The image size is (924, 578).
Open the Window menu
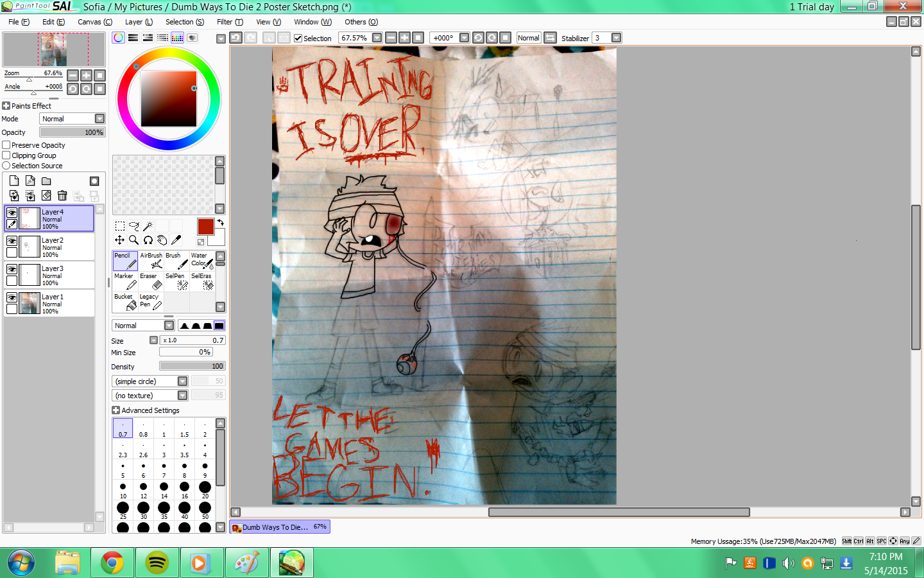coord(312,22)
